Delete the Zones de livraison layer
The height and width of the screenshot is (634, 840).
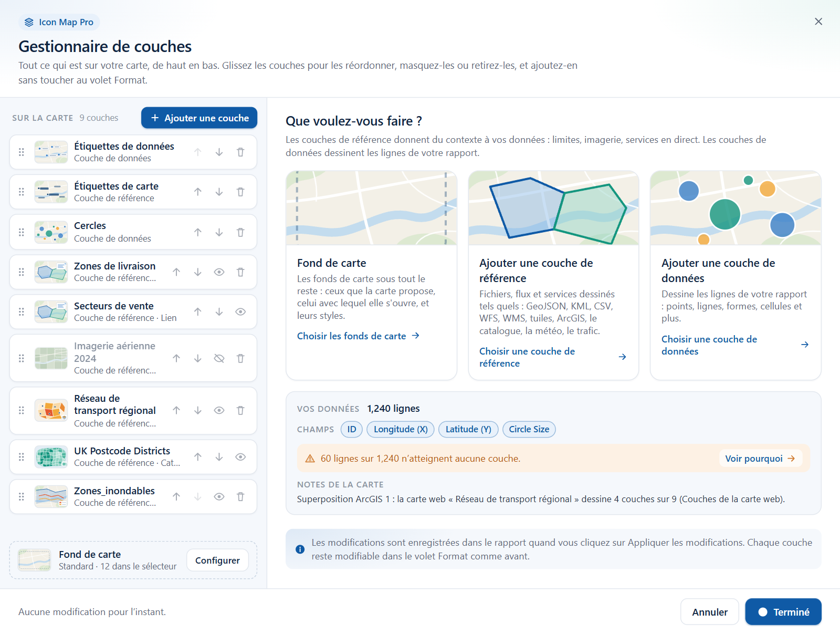click(x=240, y=272)
